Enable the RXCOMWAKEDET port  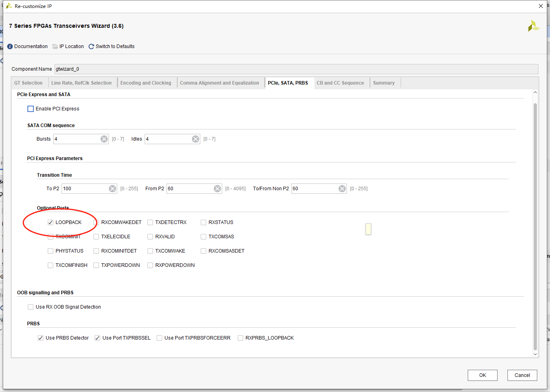(96, 222)
